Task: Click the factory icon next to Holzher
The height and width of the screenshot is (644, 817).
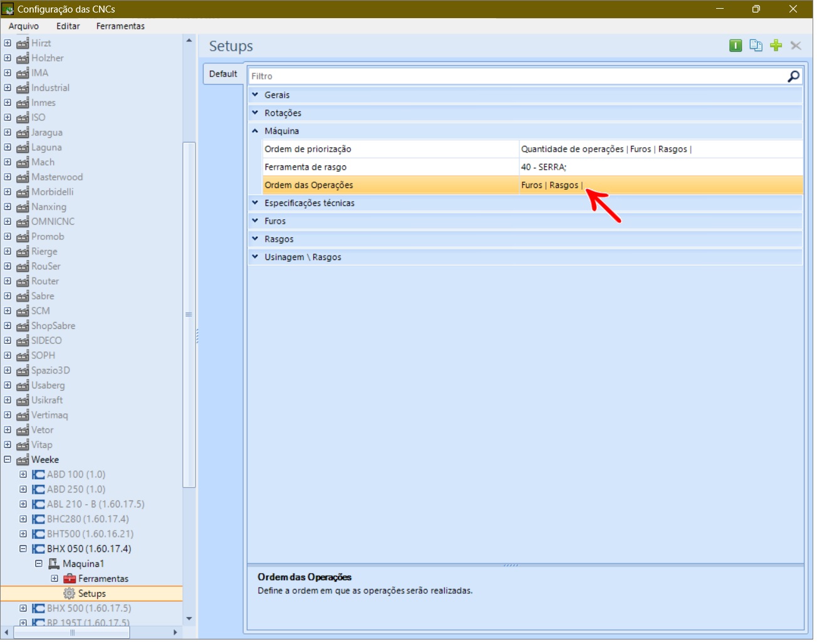Action: (23, 58)
